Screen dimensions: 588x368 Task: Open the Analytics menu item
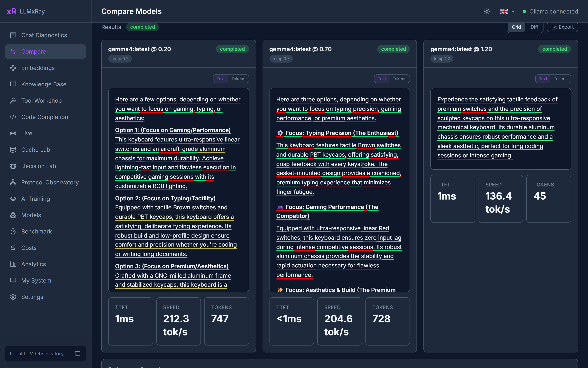pos(46,264)
